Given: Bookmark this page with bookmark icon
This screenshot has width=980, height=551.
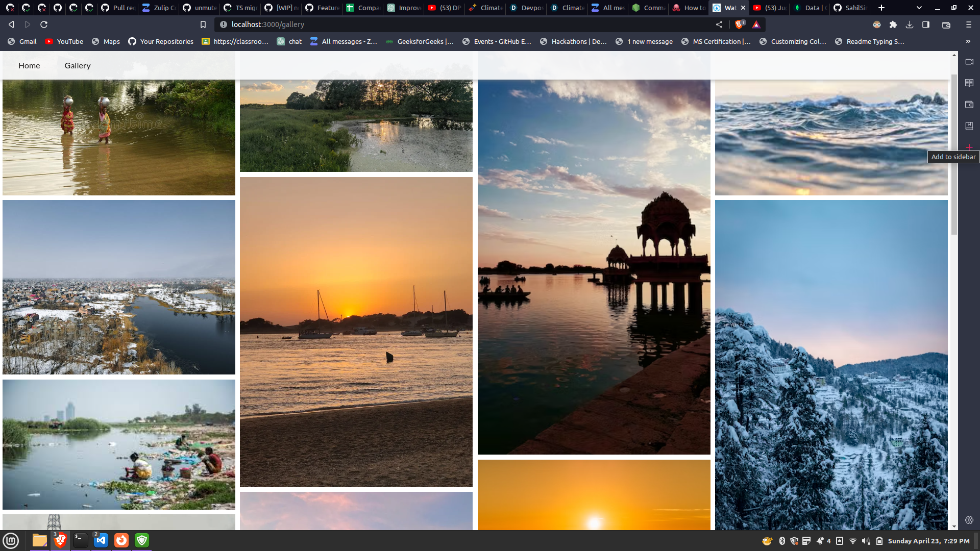Looking at the screenshot, I should (203, 24).
